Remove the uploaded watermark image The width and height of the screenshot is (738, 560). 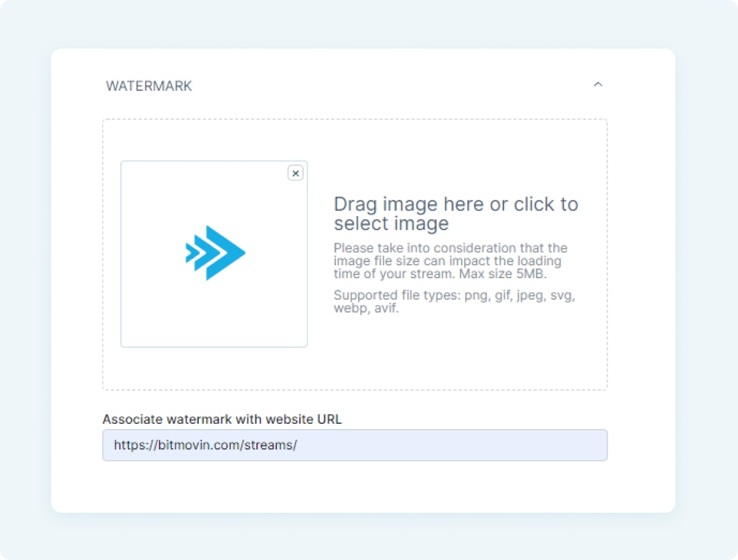pyautogui.click(x=295, y=173)
